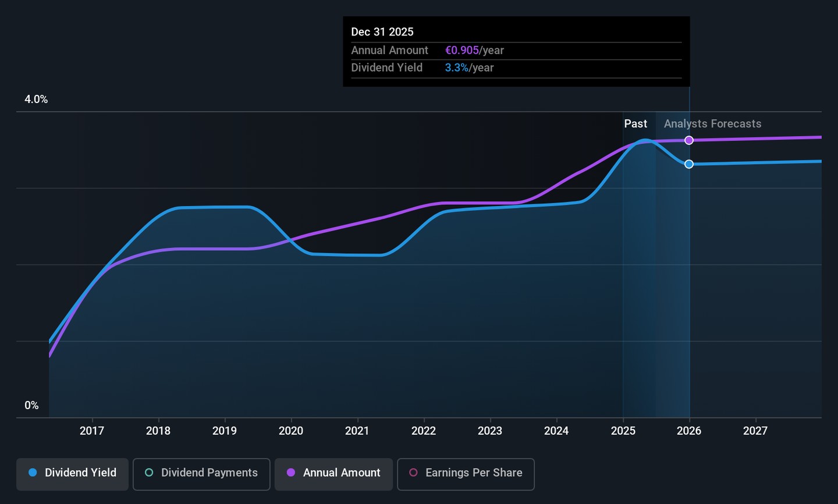Toggle the Annual Amount series
838x504 pixels.
tap(333, 473)
